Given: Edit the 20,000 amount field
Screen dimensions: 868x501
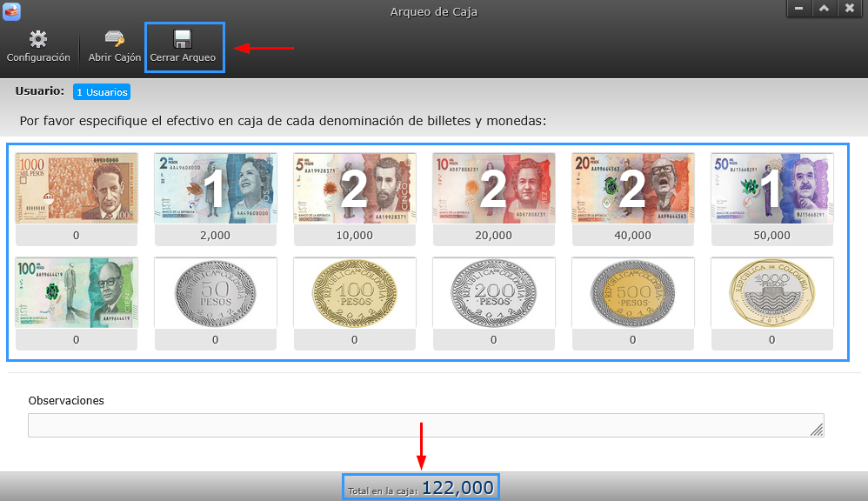Looking at the screenshot, I should coord(494,235).
